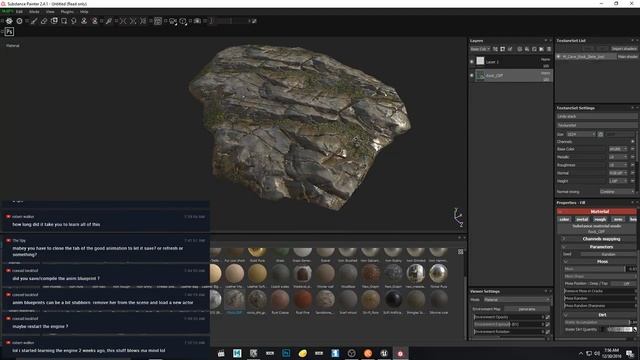Toggle the metal channel button in Properties
Screen dimensions: 640x360
(582, 220)
